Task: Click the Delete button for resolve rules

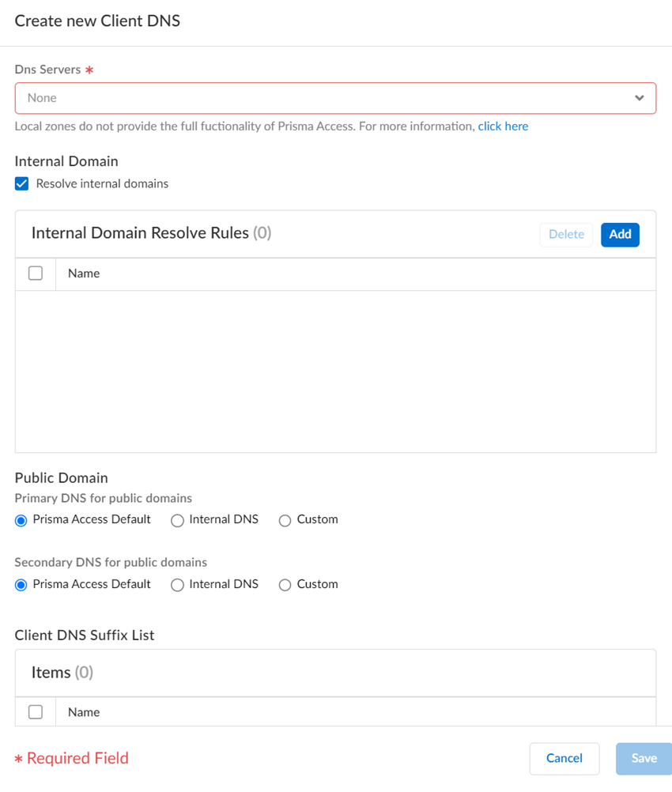Action: [565, 234]
